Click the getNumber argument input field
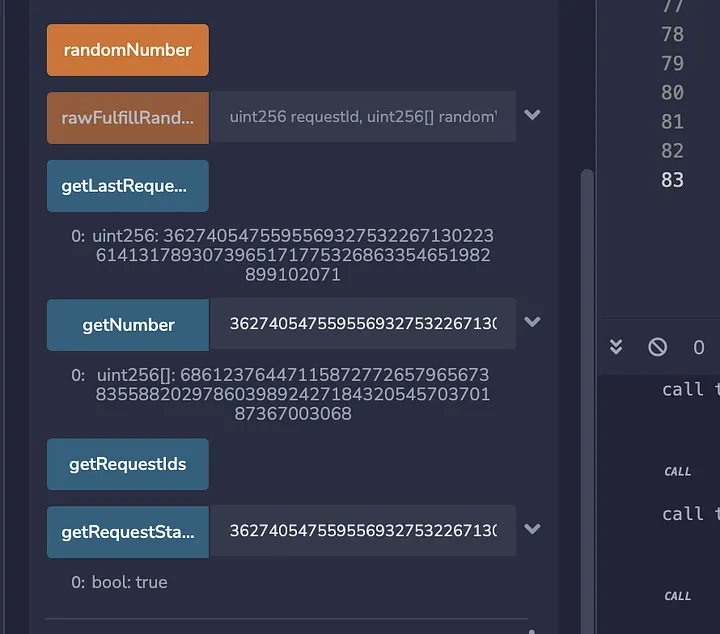Screen dimensions: 720x634 point(362,324)
